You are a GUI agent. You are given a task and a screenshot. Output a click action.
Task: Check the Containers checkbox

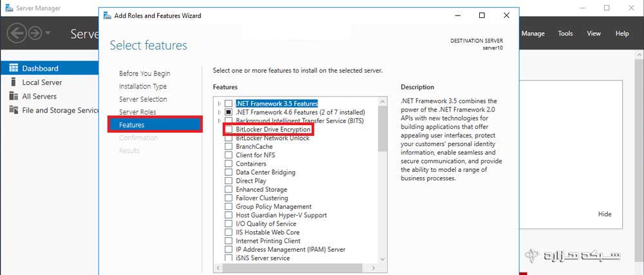[229, 164]
